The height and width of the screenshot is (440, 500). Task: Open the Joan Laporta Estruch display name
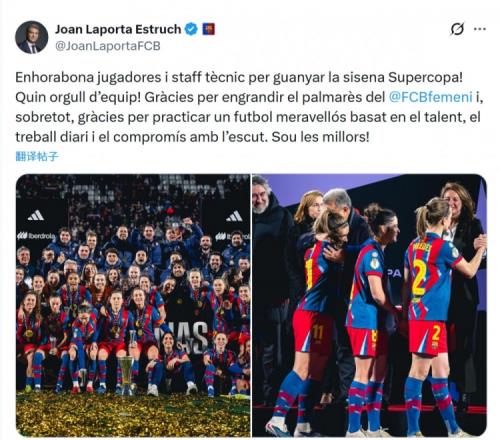click(118, 29)
